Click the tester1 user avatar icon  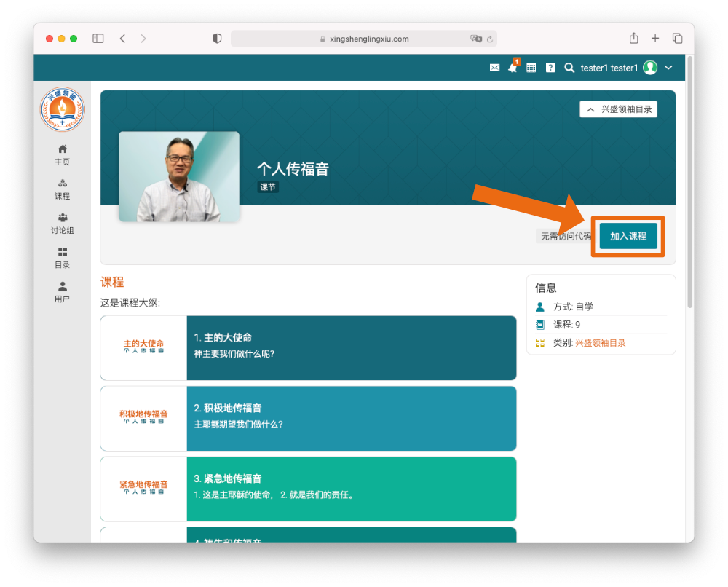[x=650, y=68]
